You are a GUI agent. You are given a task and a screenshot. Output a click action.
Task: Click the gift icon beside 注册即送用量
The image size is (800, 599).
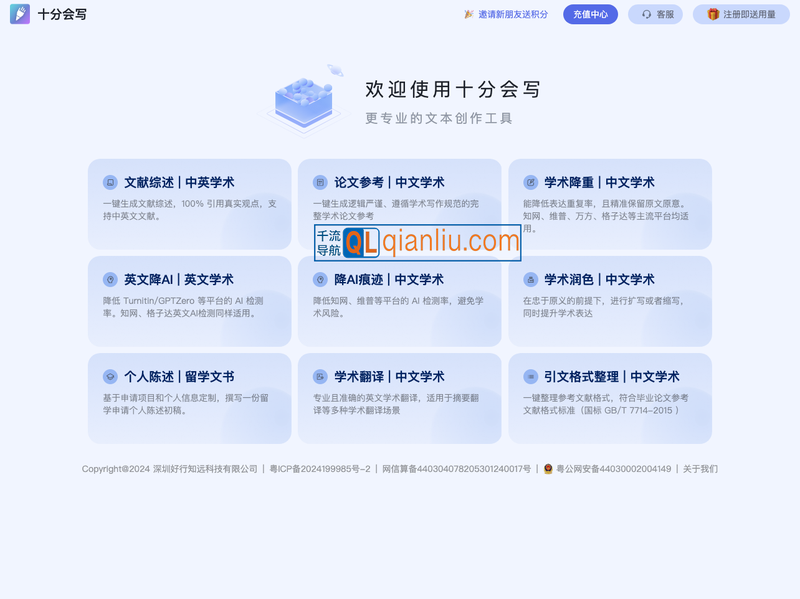point(711,15)
